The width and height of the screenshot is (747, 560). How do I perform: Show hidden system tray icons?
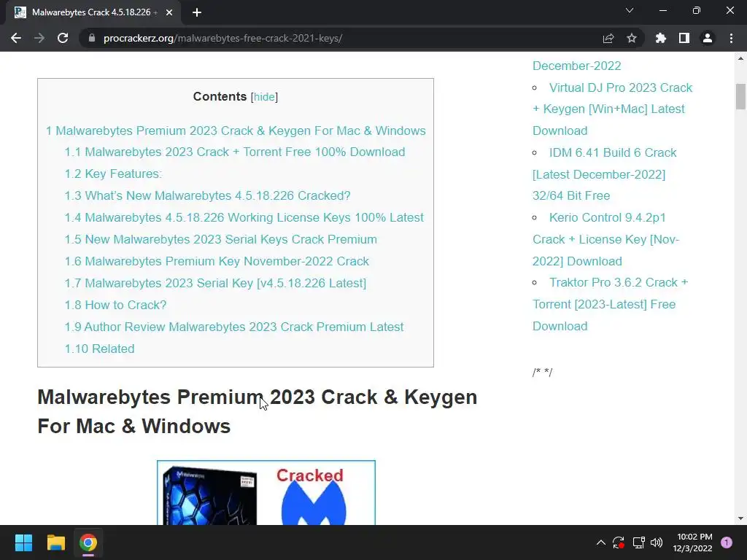point(601,542)
